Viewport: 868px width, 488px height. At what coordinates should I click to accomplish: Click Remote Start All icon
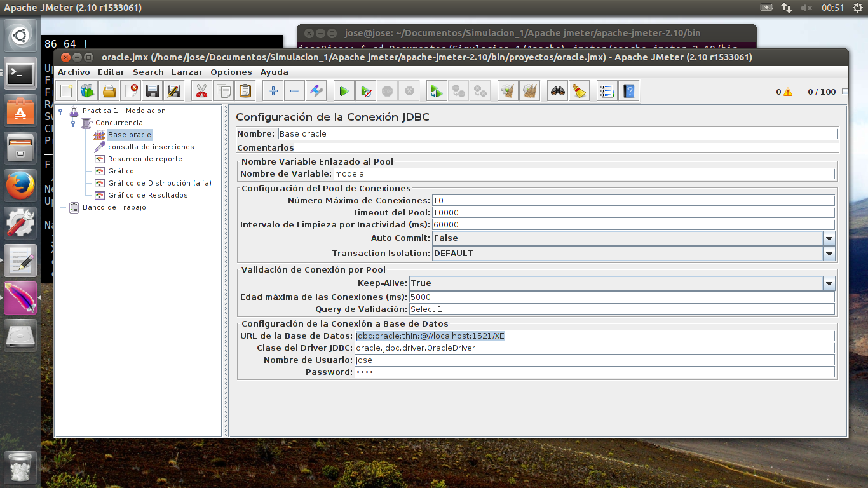(x=437, y=91)
